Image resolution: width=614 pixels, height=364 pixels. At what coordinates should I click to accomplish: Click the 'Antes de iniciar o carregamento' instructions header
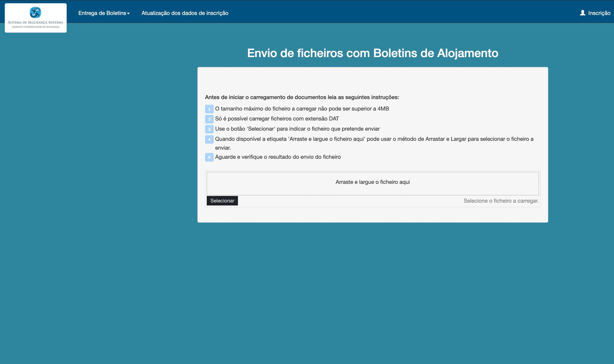click(x=302, y=97)
